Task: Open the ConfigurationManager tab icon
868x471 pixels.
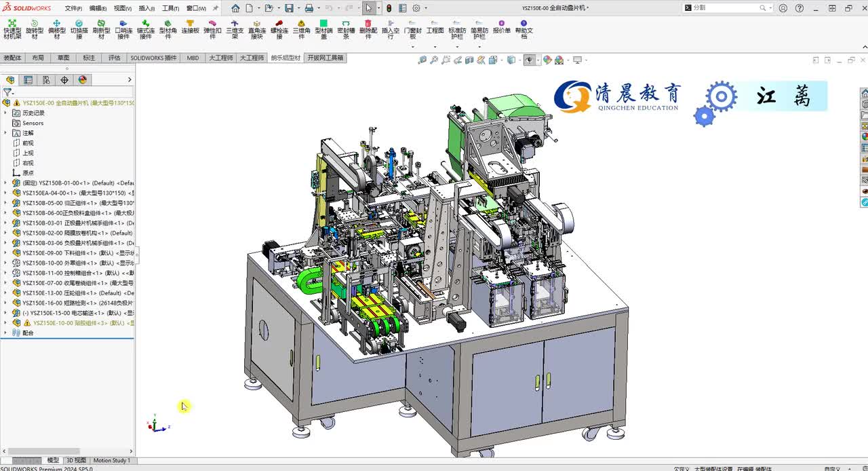Action: (46, 79)
